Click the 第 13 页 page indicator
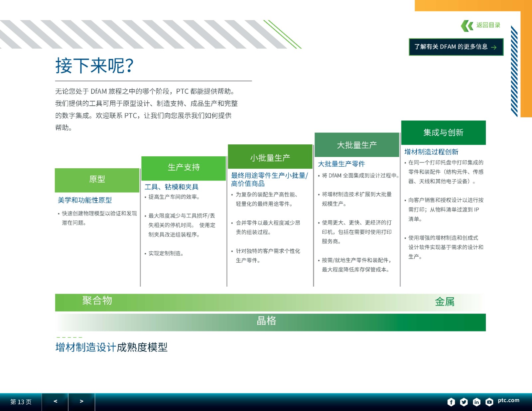 [x=21, y=402]
